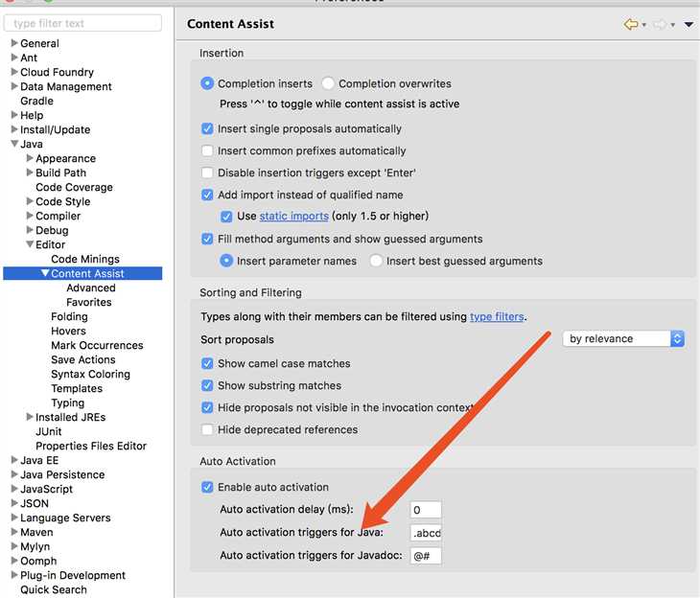Select Mark Occurrences page
This screenshot has height=598, width=700.
pos(97,345)
